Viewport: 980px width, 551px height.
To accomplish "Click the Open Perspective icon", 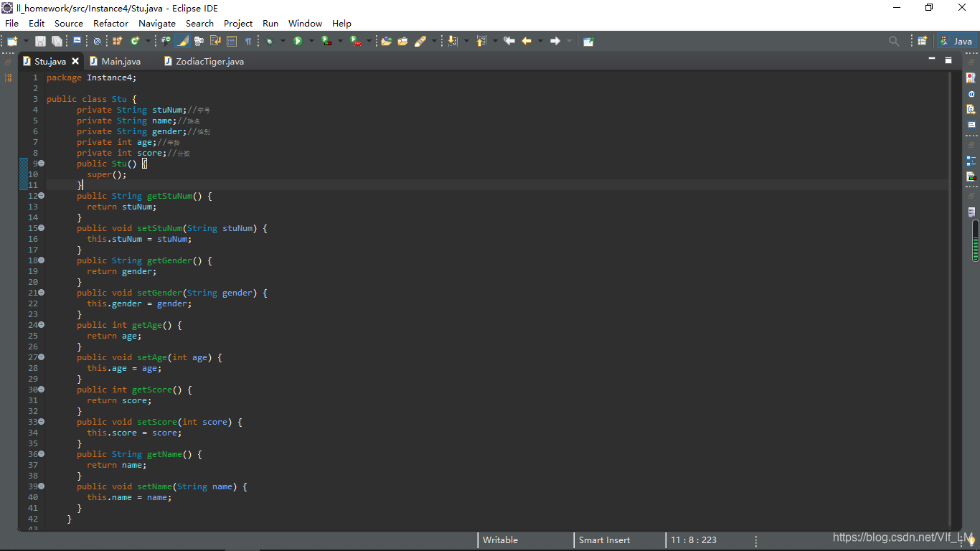I will (x=923, y=41).
